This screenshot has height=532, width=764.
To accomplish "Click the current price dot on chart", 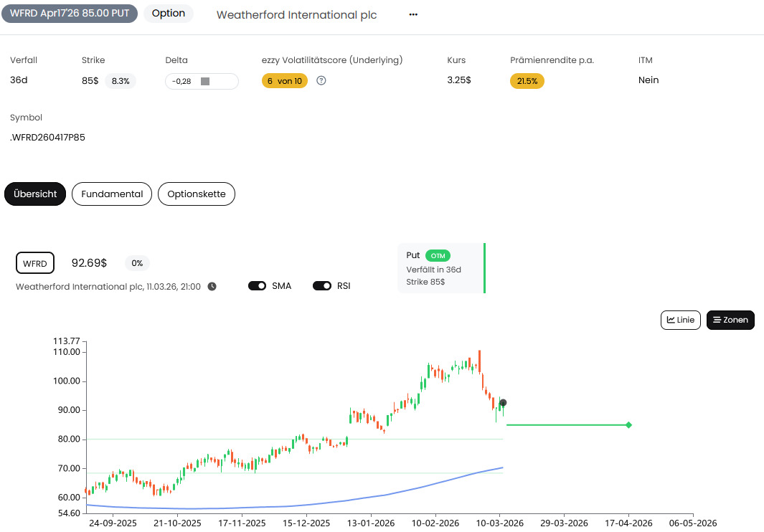I will 504,403.
